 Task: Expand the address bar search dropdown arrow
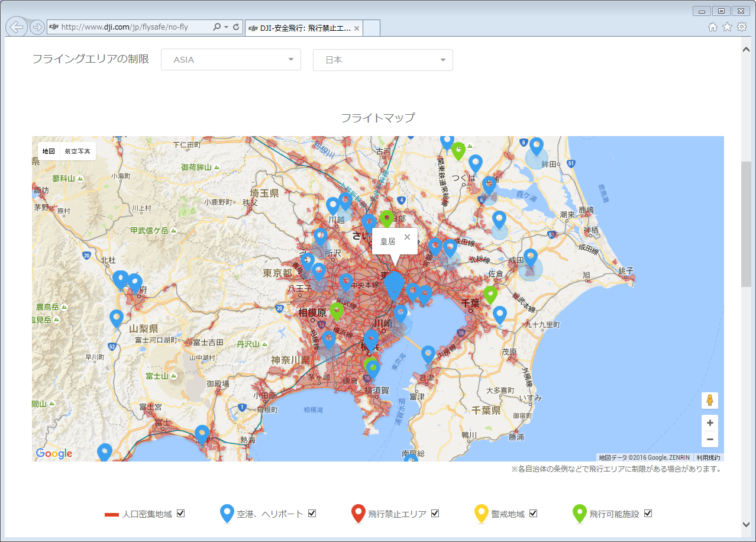pyautogui.click(x=226, y=27)
